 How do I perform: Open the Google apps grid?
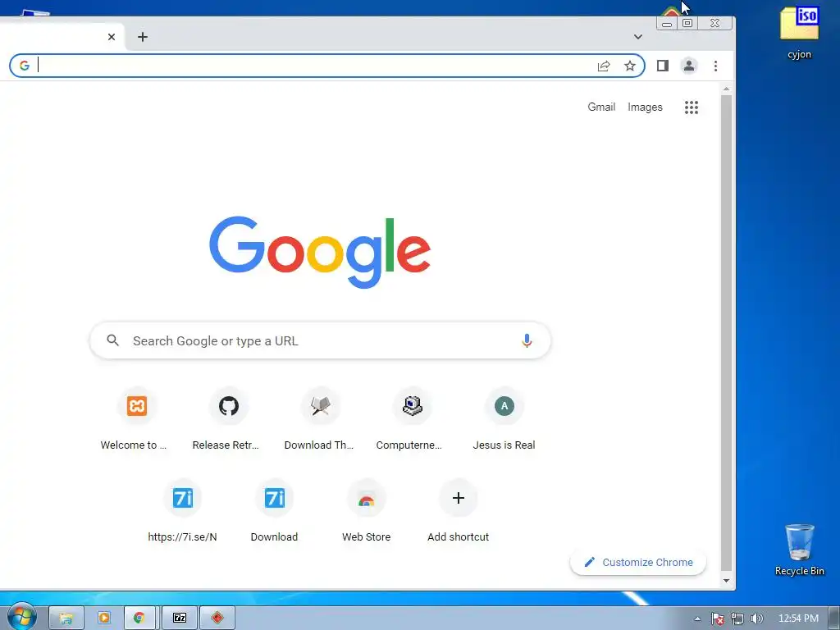(691, 107)
